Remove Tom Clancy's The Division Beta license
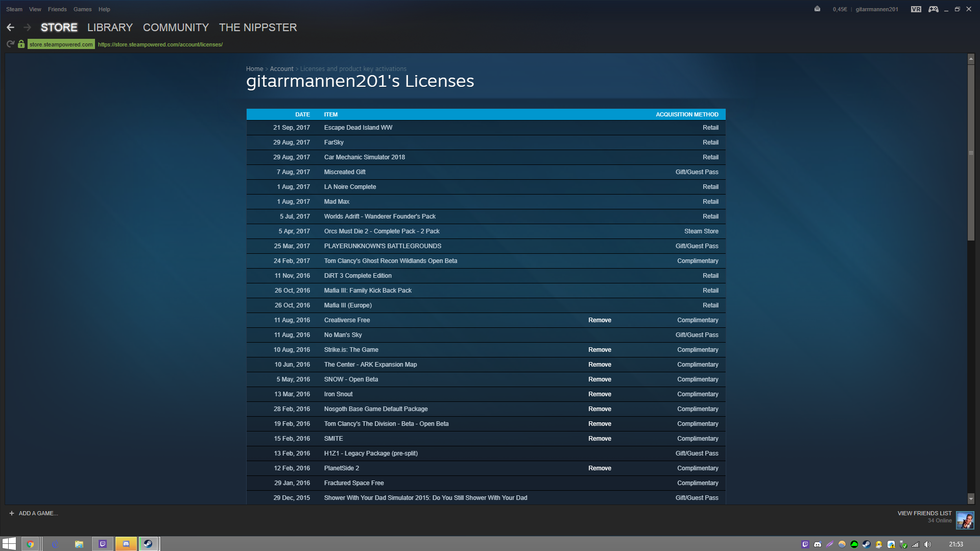 pos(600,424)
